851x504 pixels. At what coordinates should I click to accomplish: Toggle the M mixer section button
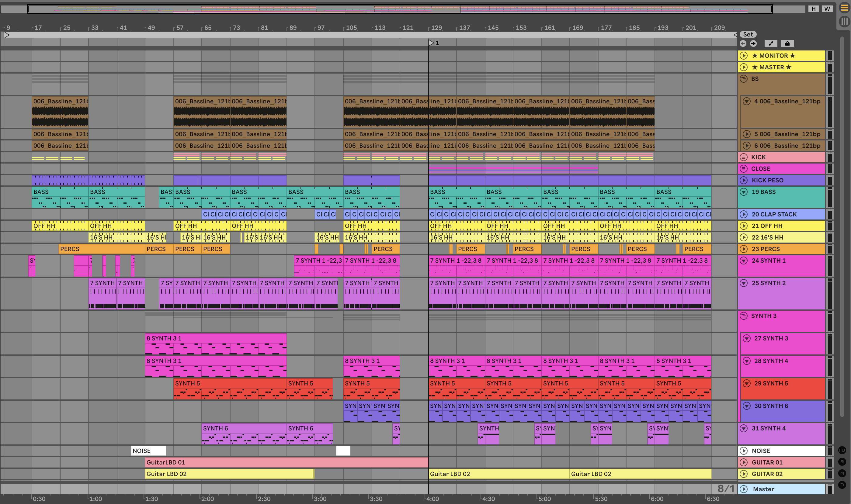(x=842, y=473)
